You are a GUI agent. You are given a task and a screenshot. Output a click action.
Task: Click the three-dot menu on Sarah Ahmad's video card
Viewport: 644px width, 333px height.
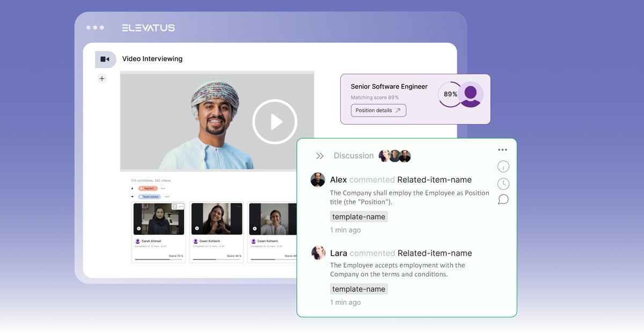180,206
